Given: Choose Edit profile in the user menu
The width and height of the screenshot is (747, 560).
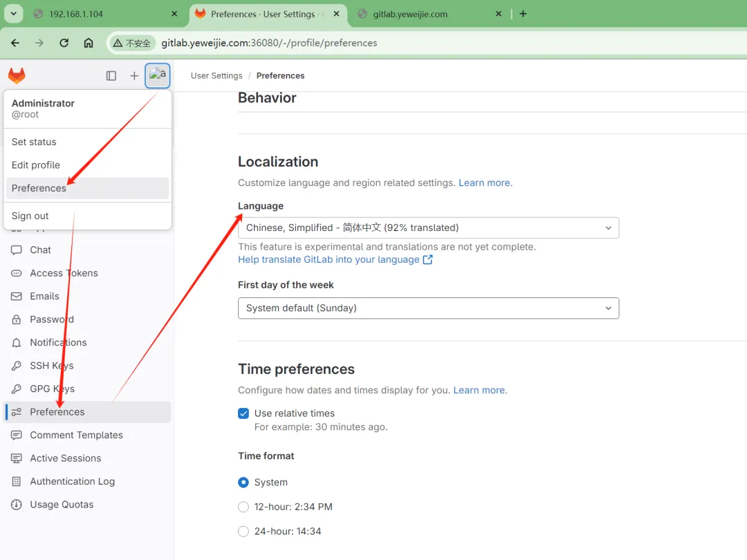Looking at the screenshot, I should (36, 165).
